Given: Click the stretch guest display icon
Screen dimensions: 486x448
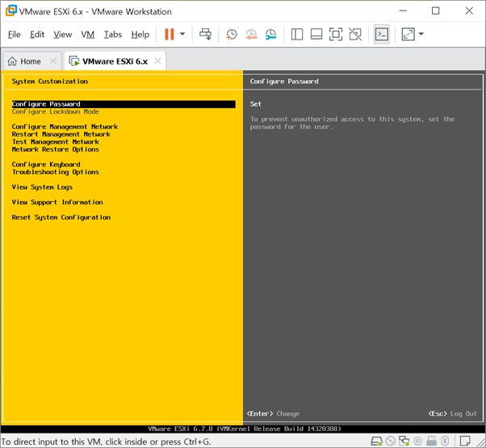Looking at the screenshot, I should tap(408, 35).
